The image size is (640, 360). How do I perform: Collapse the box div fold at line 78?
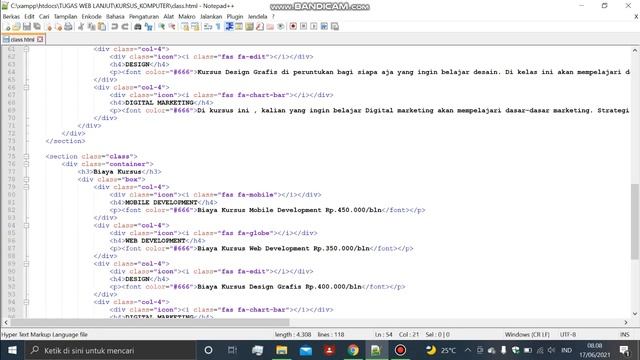(27, 179)
